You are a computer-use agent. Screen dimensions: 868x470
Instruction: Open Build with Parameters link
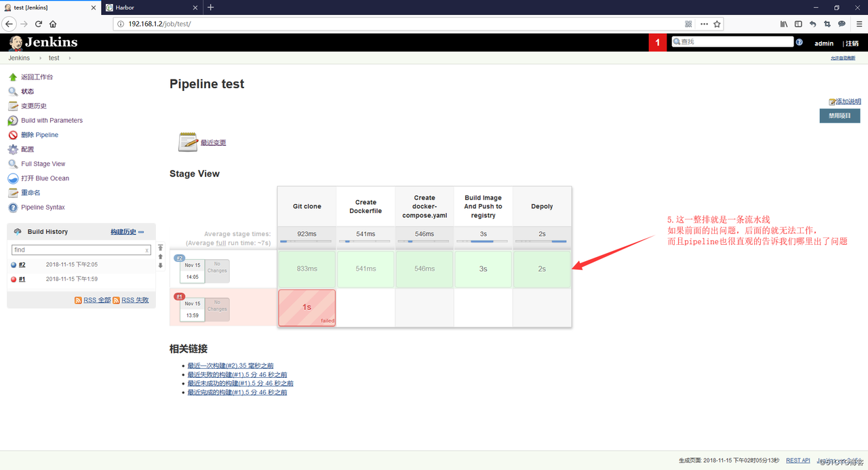(x=52, y=121)
